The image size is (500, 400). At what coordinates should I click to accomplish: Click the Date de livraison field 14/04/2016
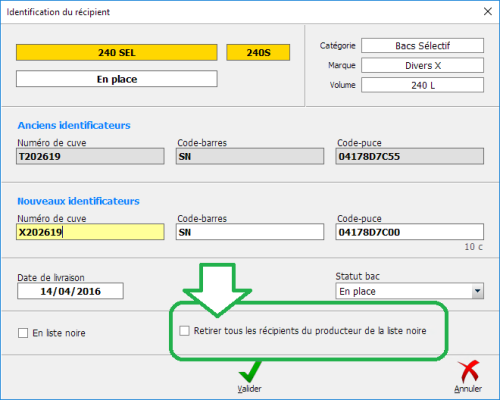tap(70, 291)
